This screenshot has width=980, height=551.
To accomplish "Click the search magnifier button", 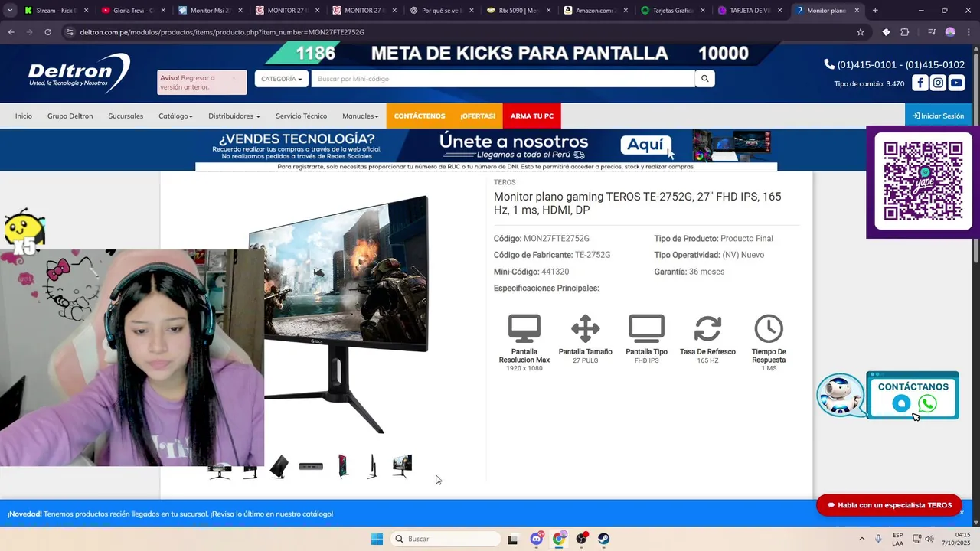I will pyautogui.click(x=705, y=79).
